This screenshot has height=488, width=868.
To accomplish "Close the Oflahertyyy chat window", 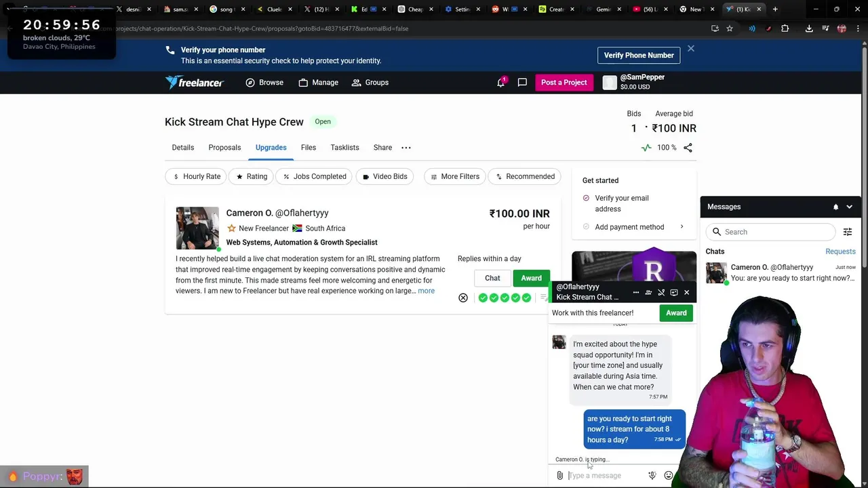I will (x=686, y=293).
